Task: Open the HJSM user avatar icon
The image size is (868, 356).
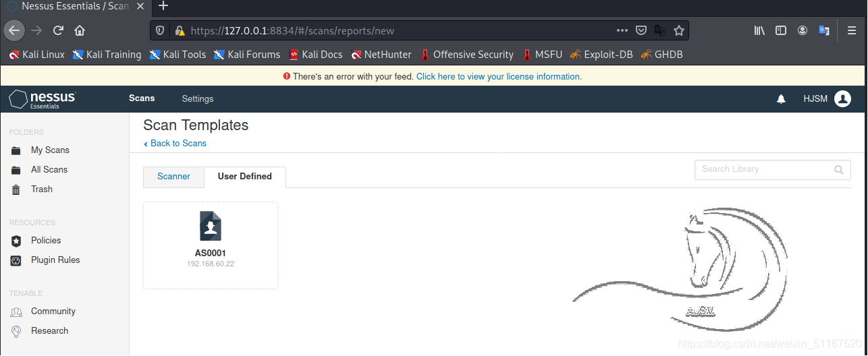Action: click(x=842, y=98)
